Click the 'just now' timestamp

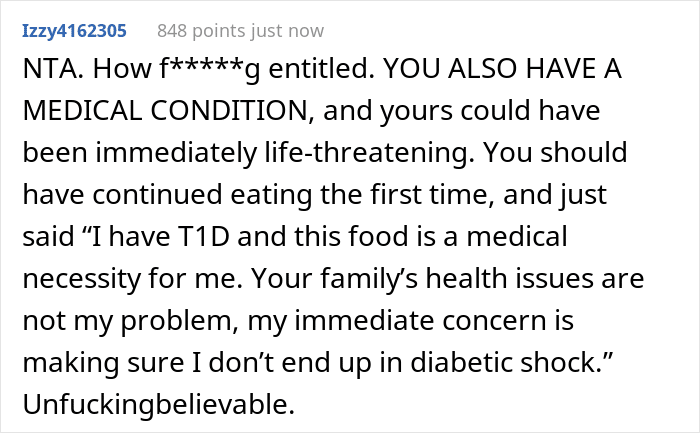pos(287,31)
